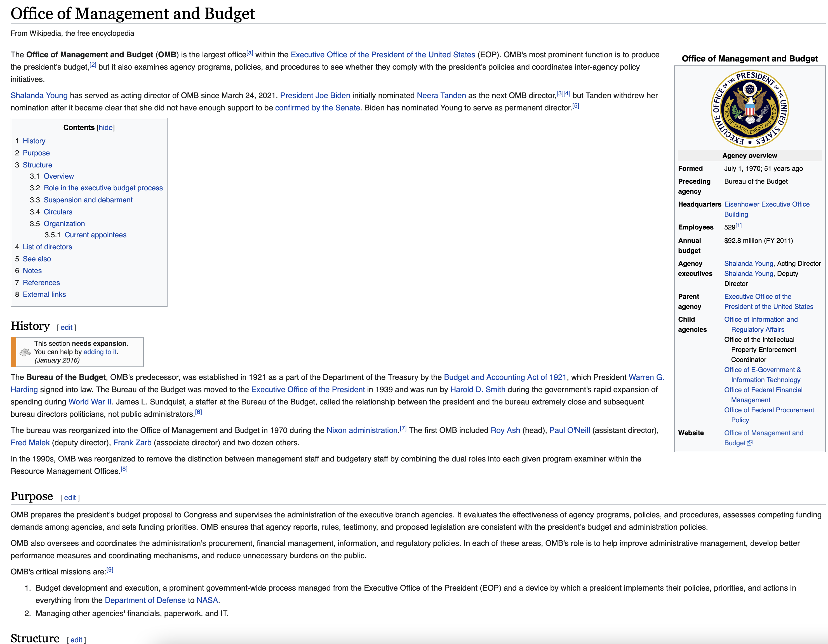Open Shalanda Young Deputy Director link in infobox
This screenshot has width=828, height=644.
[x=748, y=274]
